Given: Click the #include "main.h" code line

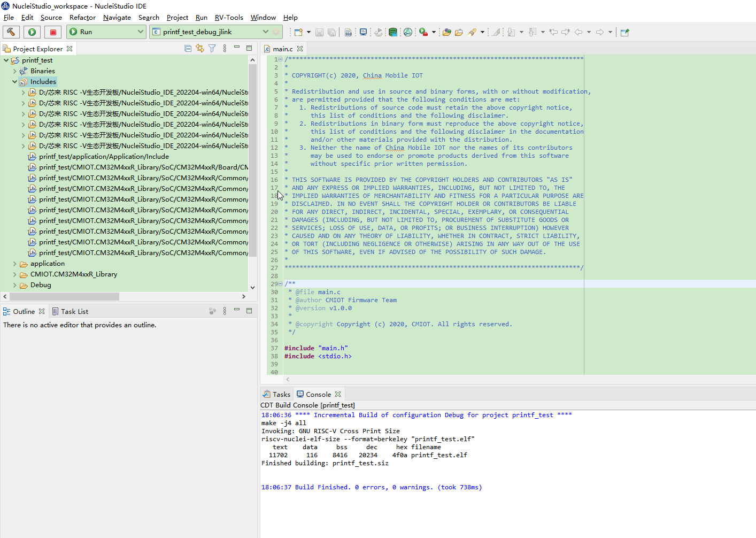Looking at the screenshot, I should pyautogui.click(x=316, y=348).
